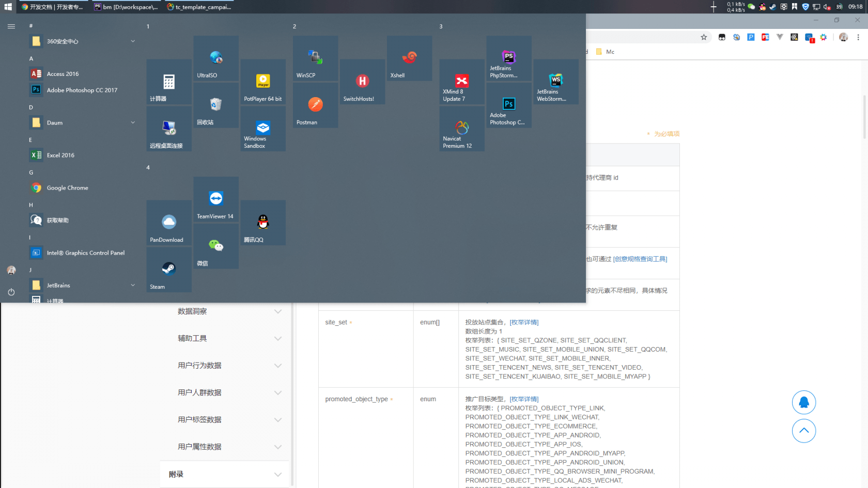The width and height of the screenshot is (868, 488).
Task: Open Adobe Photoshop CC tile
Action: tap(509, 105)
